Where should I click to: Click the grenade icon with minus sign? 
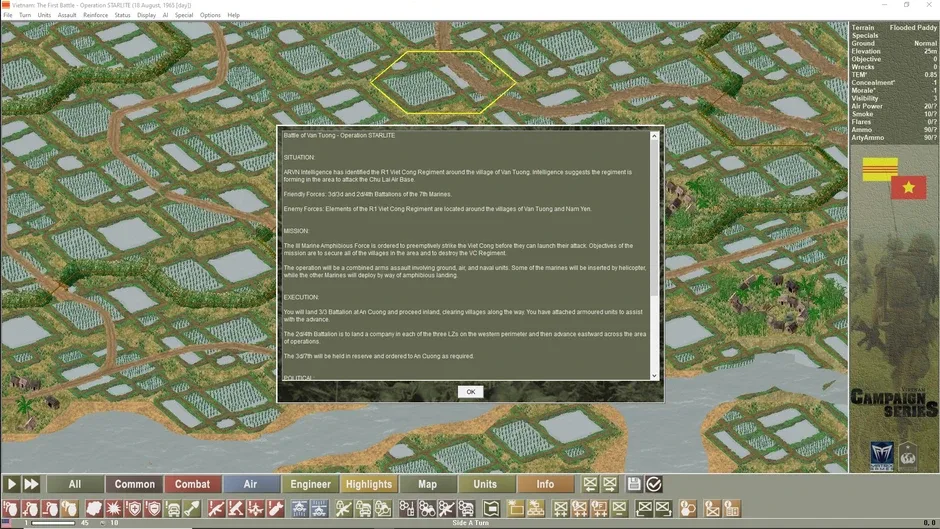pyautogui.click(x=50, y=509)
